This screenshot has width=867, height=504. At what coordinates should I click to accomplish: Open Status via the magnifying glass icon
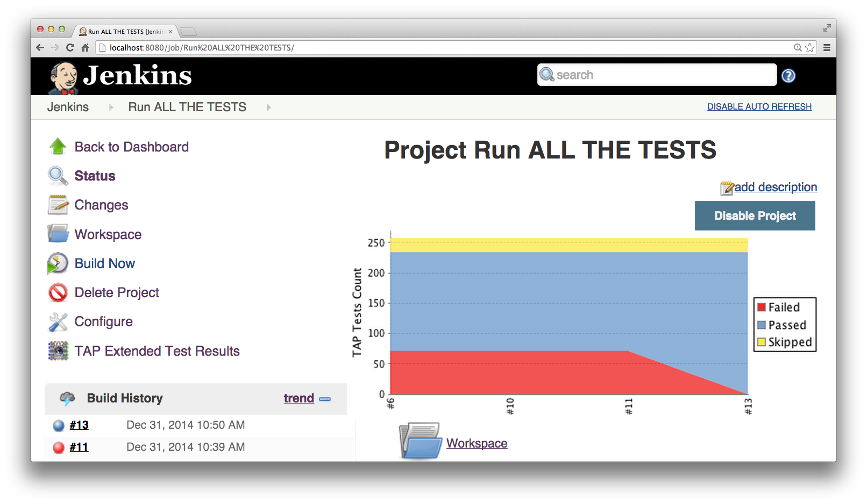(x=58, y=176)
